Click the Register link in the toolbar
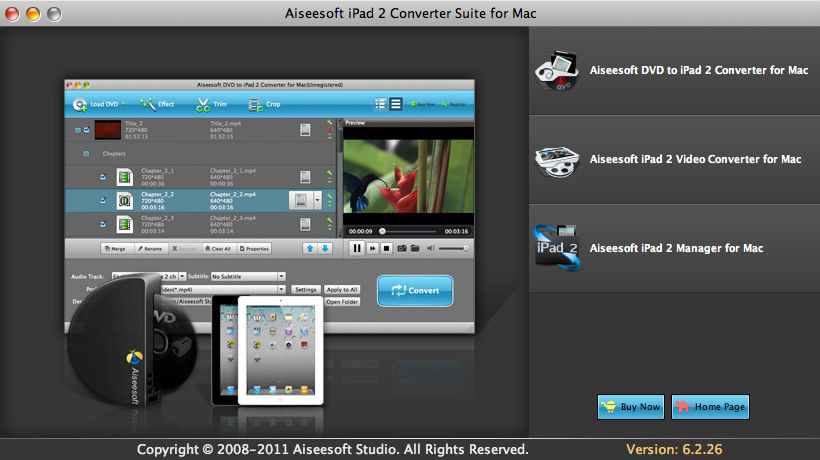This screenshot has height=460, width=820. coord(453,104)
